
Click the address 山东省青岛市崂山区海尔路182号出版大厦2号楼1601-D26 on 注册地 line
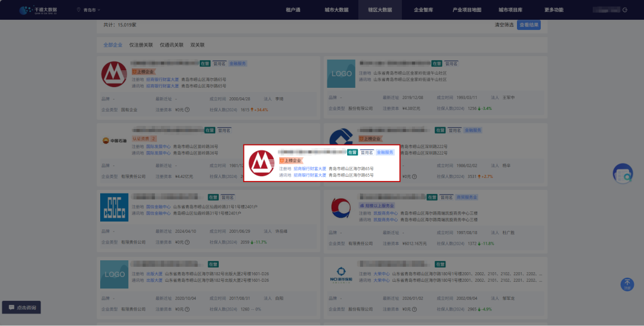click(x=217, y=274)
